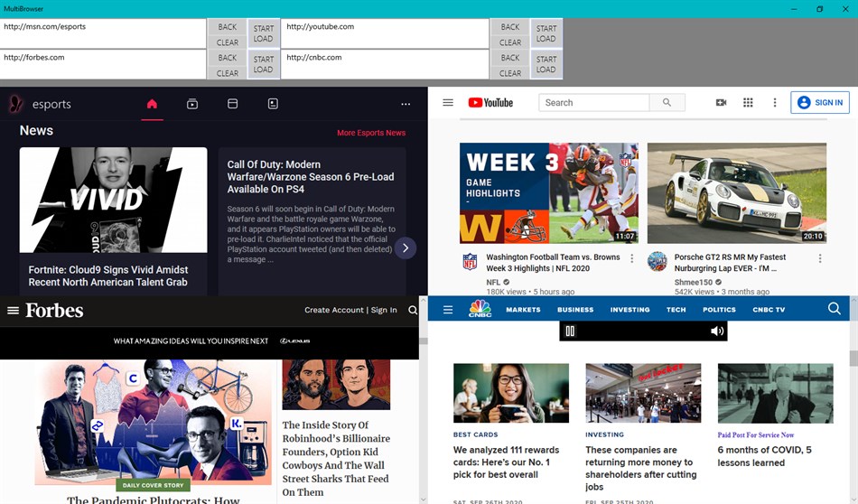Click the Shmee150 channel avatar

[x=657, y=262]
